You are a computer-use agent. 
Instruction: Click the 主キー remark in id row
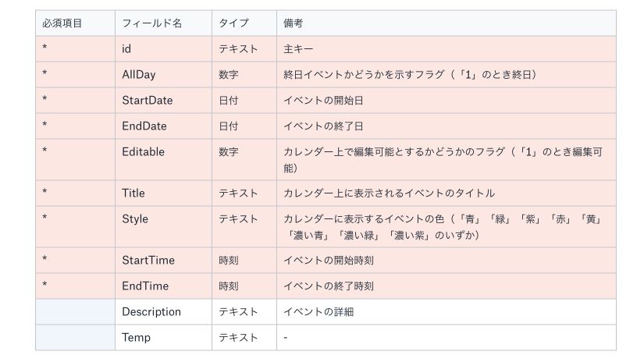coord(298,49)
